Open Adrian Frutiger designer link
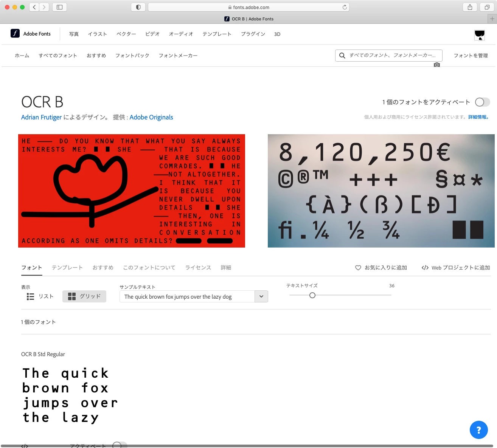This screenshot has height=448, width=497. tap(41, 117)
